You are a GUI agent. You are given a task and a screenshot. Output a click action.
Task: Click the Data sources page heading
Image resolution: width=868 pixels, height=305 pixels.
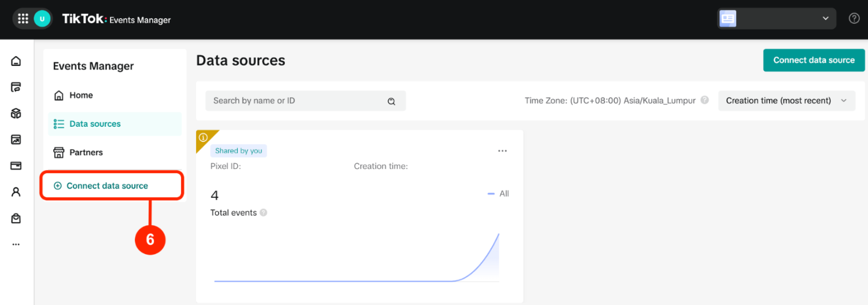coord(241,60)
